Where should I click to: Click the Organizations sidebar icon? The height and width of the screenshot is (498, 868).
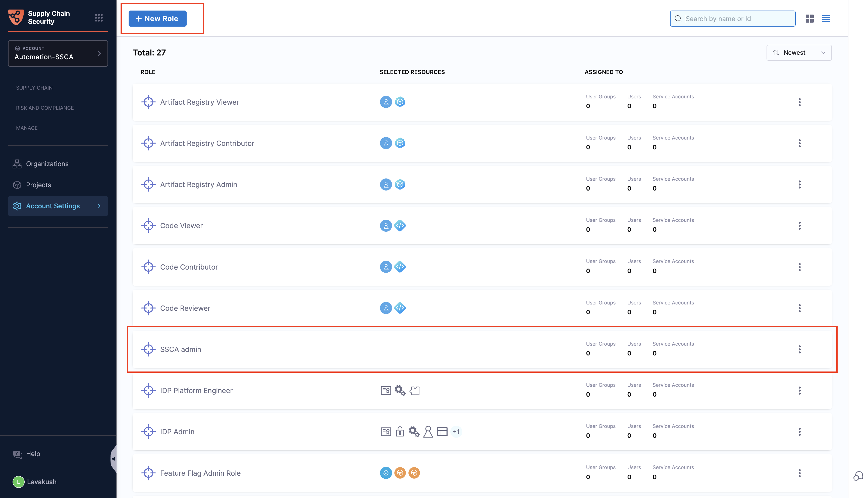(x=17, y=164)
